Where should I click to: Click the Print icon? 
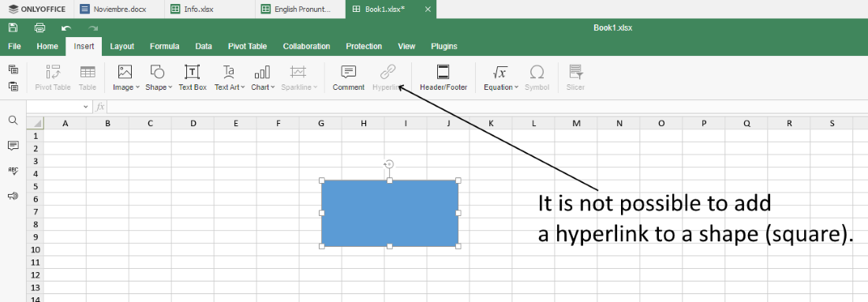[x=40, y=28]
